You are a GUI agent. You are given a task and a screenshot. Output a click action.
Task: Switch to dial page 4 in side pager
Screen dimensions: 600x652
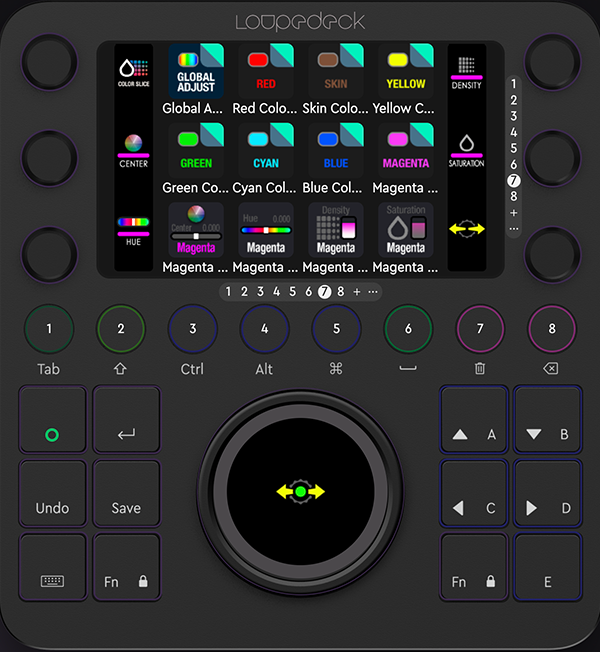pyautogui.click(x=514, y=132)
